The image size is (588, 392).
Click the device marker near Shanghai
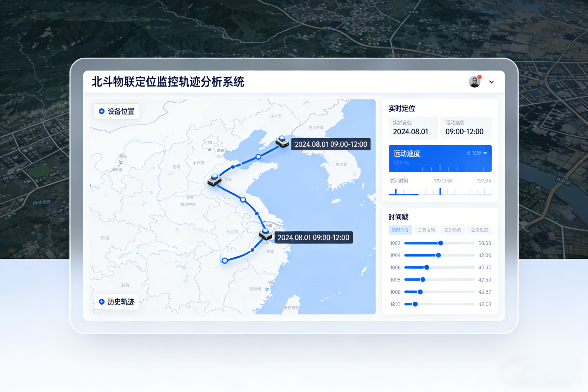(265, 234)
